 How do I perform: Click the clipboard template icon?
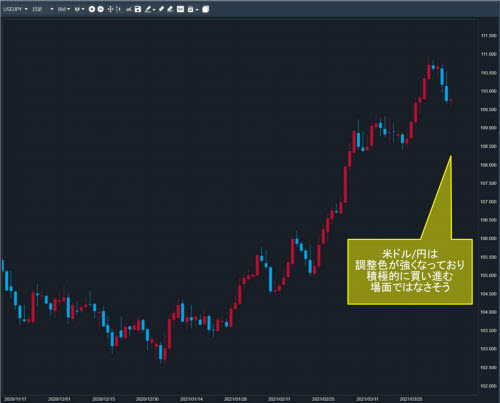(190, 9)
